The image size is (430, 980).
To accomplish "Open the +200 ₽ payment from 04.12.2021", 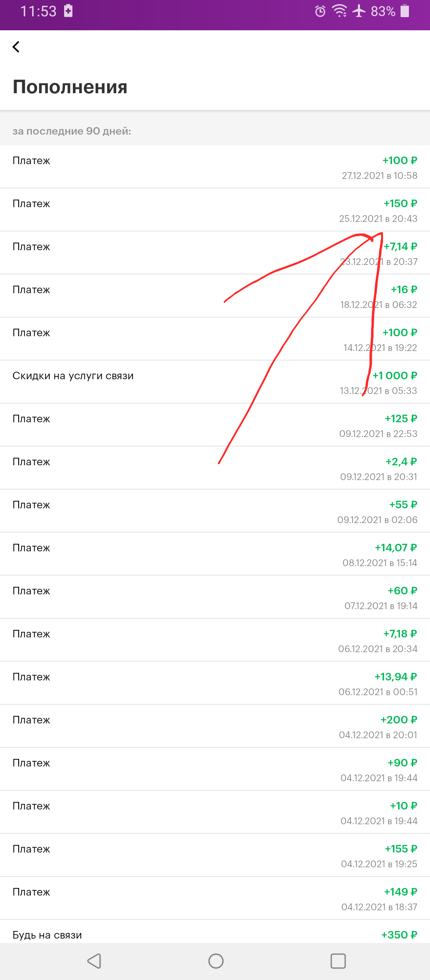I will [x=215, y=726].
